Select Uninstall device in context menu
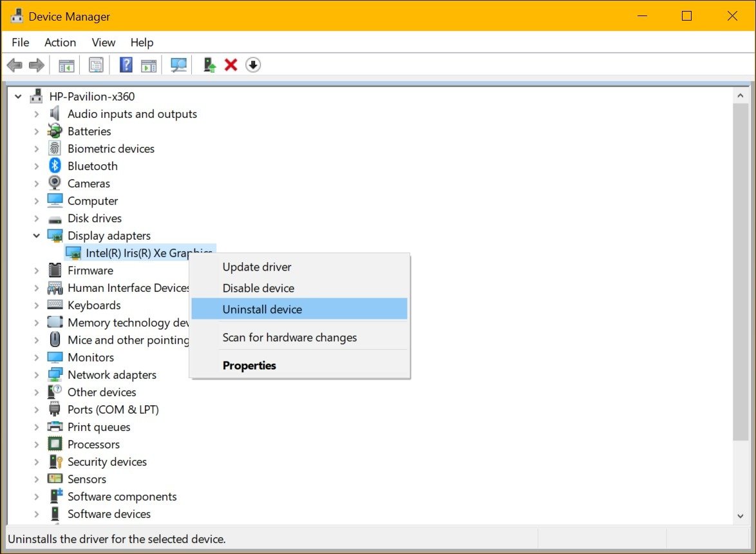 click(299, 309)
